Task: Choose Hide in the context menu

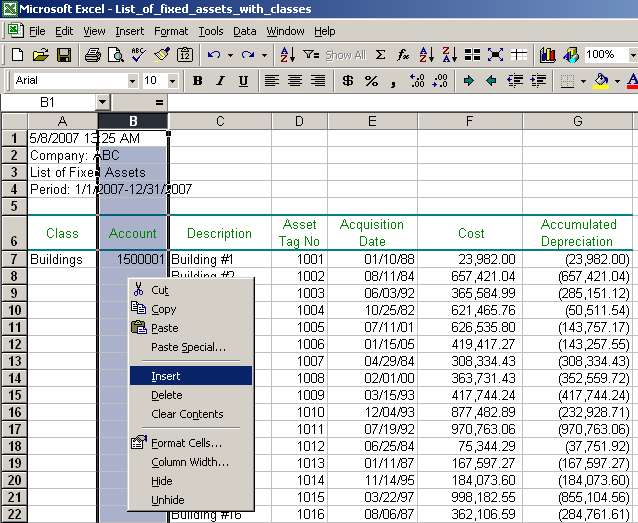Action: 191,481
